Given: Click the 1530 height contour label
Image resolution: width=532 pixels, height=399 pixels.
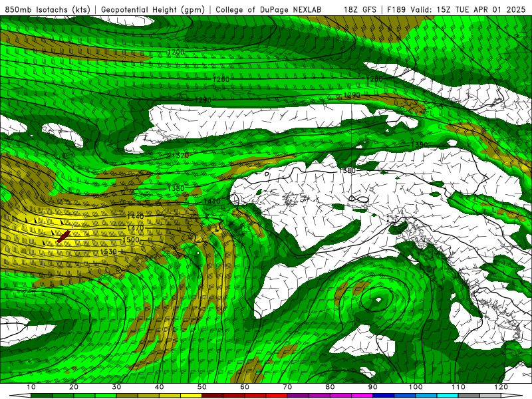Looking at the screenshot, I should [x=108, y=252].
